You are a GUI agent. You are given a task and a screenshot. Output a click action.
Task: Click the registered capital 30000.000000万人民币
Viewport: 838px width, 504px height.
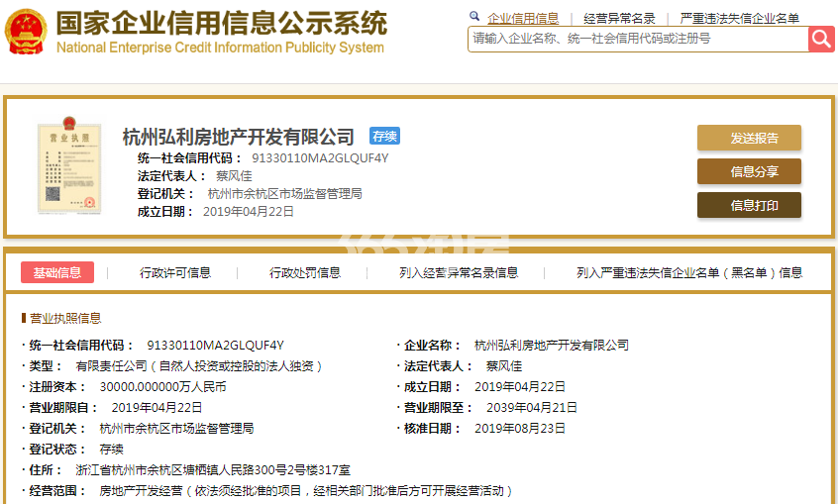click(163, 387)
